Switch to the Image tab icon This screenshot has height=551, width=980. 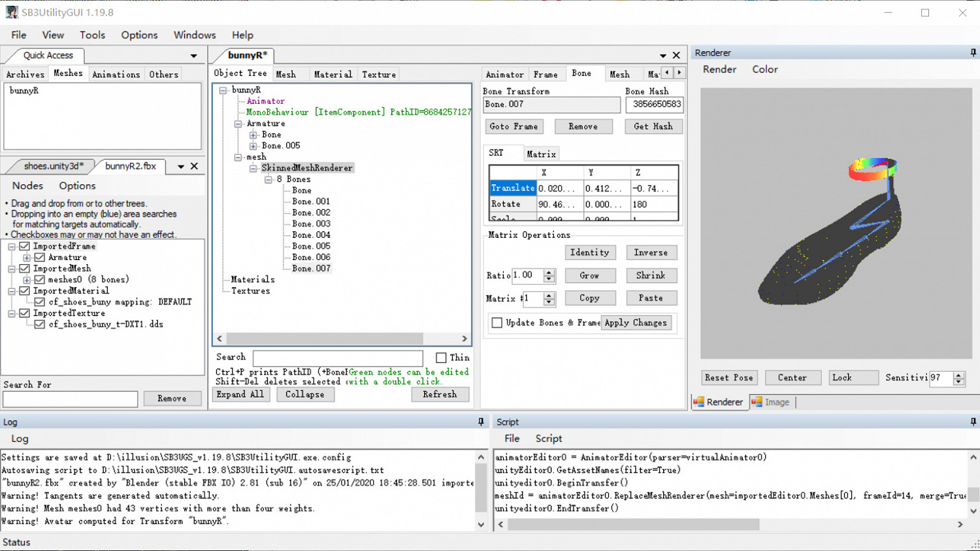(757, 402)
